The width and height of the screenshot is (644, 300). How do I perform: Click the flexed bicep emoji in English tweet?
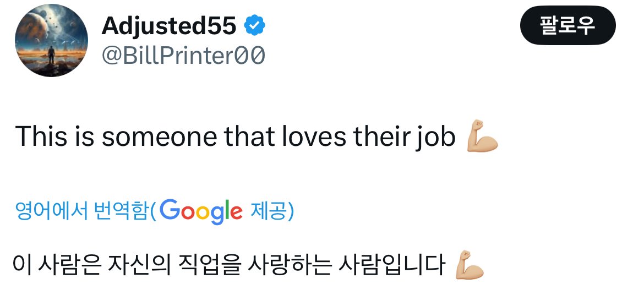[482, 138]
